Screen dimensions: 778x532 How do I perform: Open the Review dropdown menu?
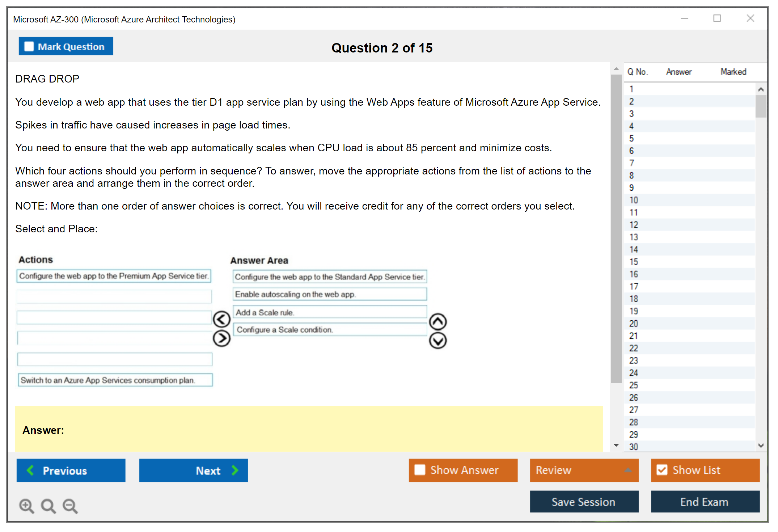(x=628, y=470)
